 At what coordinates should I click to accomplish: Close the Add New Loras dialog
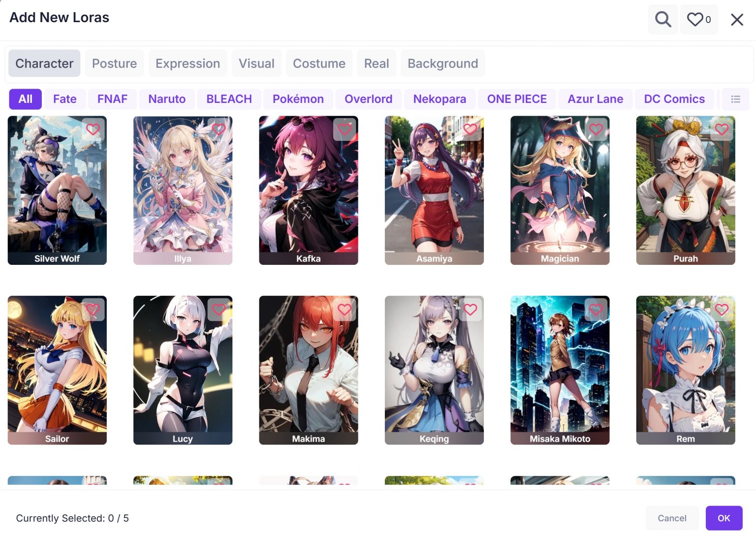tap(737, 20)
